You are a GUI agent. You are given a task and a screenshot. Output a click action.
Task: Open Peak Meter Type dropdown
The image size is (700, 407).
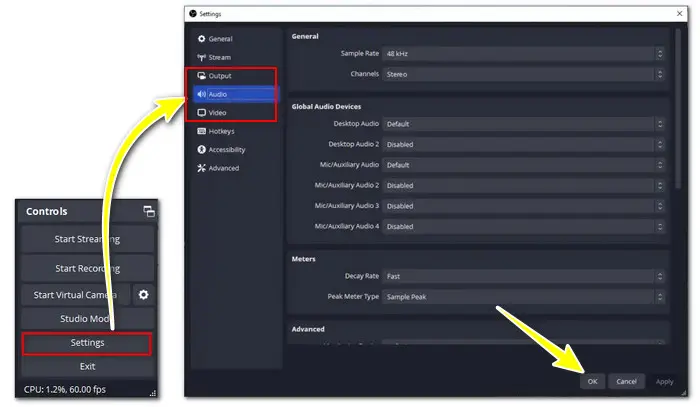coord(523,297)
